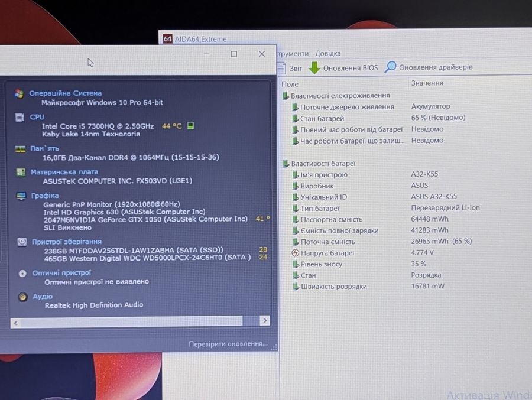Screen dimensions: 532x400
Task: Minimize the front system info window
Action: click(x=207, y=54)
